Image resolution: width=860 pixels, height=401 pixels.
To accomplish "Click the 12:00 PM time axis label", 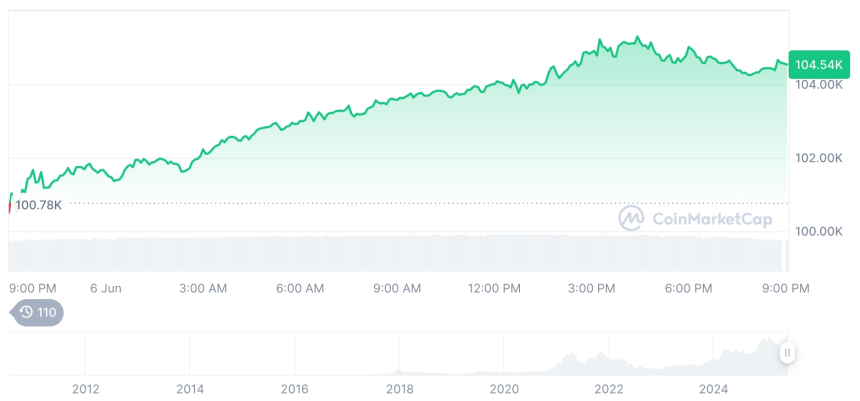I will 495,288.
